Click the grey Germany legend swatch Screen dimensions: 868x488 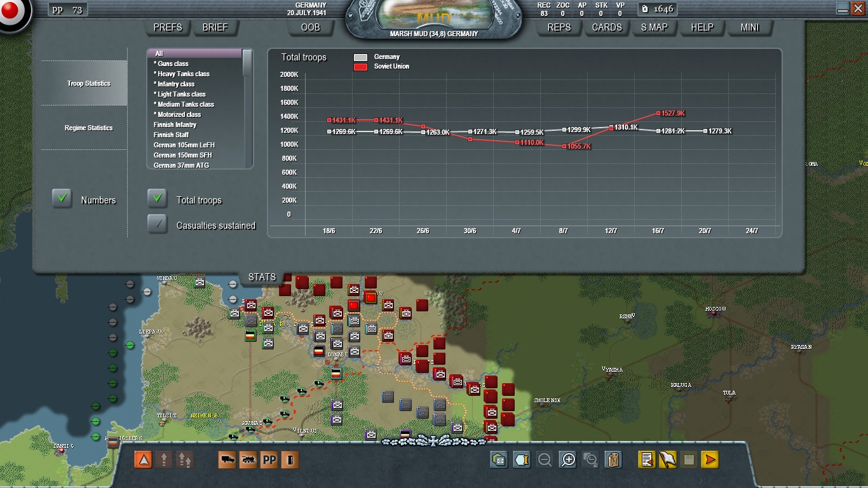[360, 57]
